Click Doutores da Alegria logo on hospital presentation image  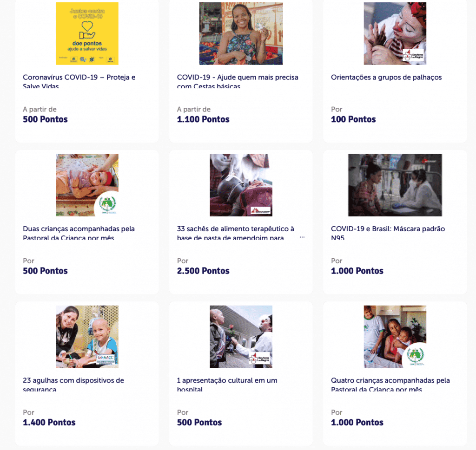coord(259,359)
